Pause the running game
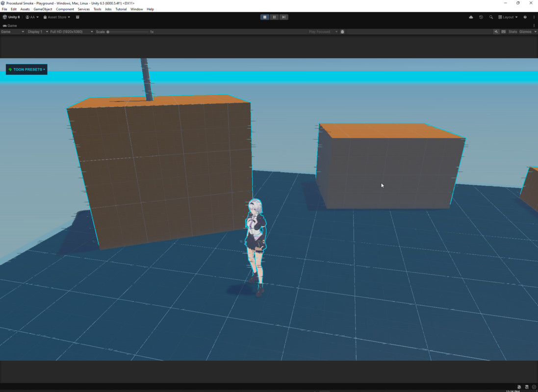Viewport: 538px width, 392px height. coord(274,17)
